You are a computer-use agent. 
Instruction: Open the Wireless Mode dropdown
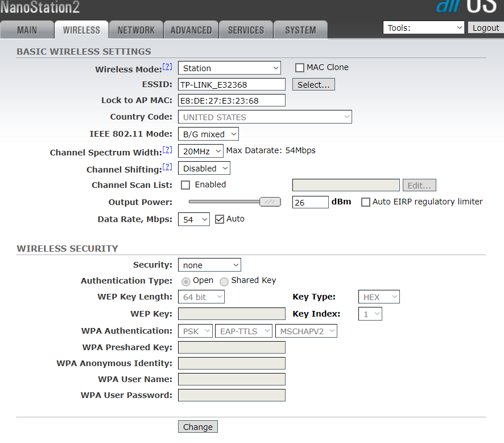tap(229, 68)
